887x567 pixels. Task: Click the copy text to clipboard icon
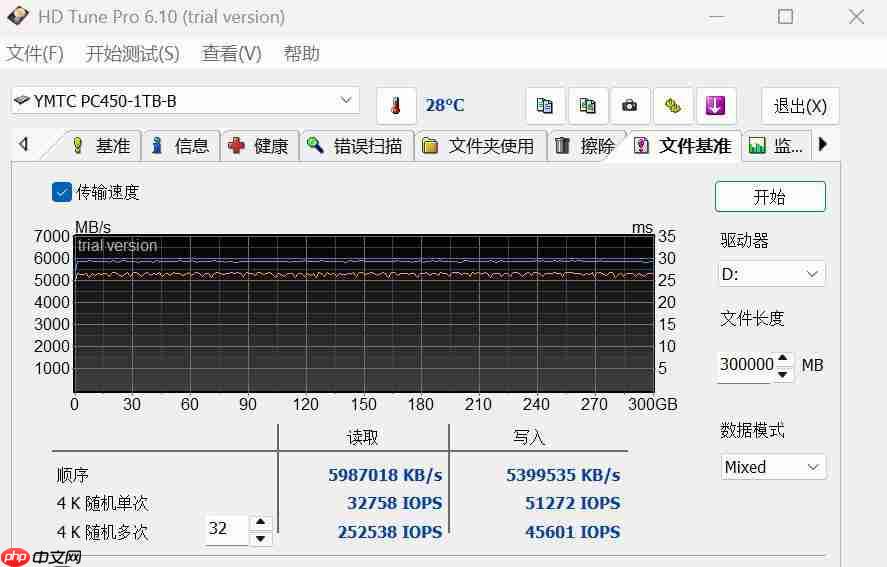545,106
